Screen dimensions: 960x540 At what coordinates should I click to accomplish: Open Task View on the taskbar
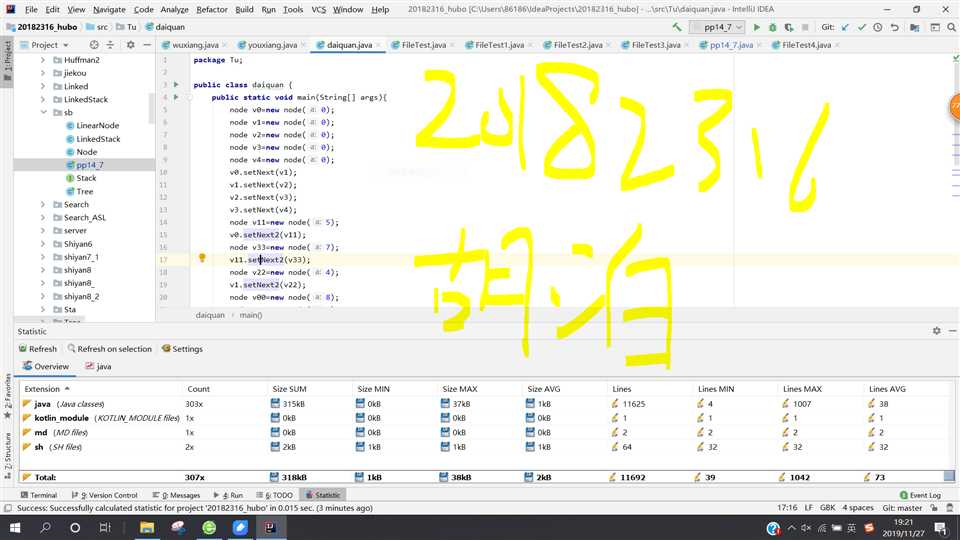(x=105, y=527)
